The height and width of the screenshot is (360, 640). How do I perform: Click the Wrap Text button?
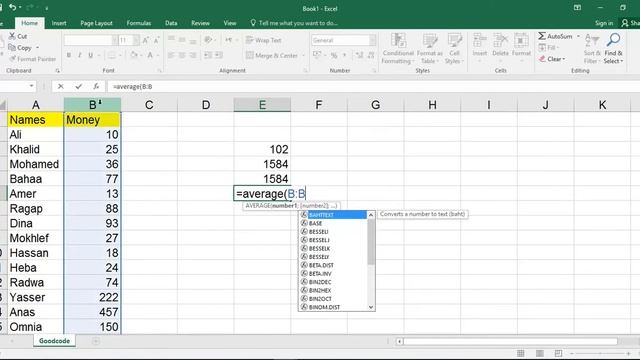264,40
